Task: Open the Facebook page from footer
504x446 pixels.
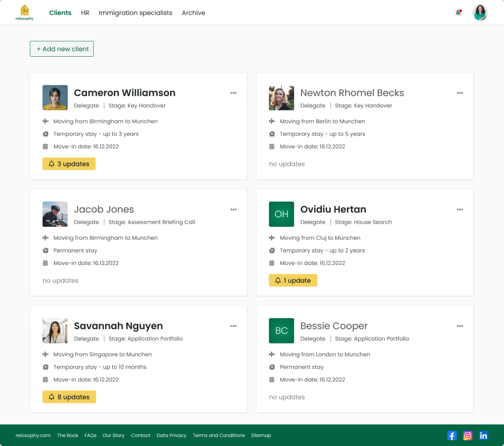Action: (x=452, y=436)
